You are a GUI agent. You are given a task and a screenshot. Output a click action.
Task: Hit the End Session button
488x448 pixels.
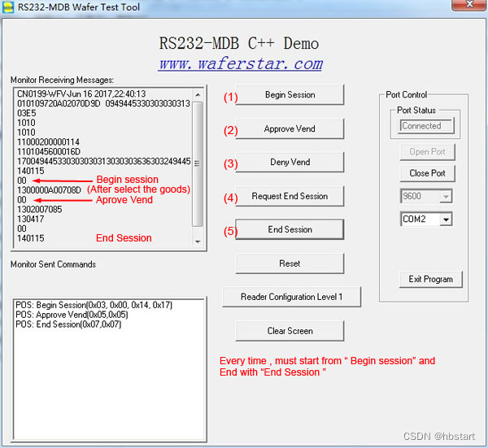(x=290, y=229)
